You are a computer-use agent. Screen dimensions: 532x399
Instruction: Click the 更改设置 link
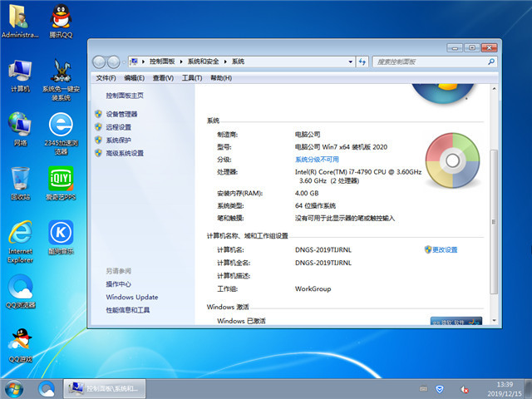445,249
